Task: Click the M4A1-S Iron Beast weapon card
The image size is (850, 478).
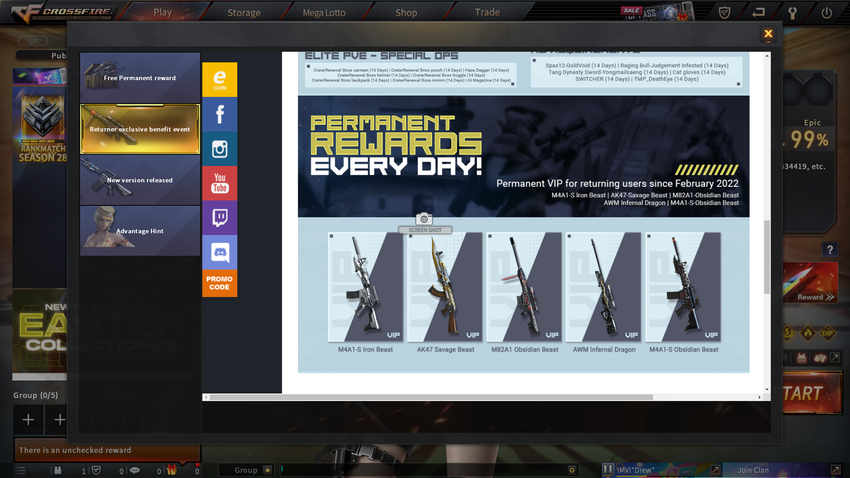Action: pyautogui.click(x=365, y=287)
